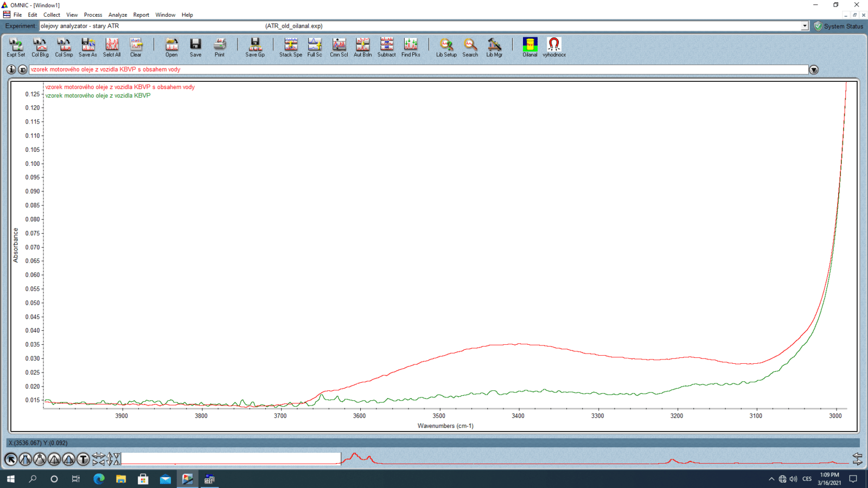The image size is (868, 488).
Task: Open the Collect menu
Action: click(x=52, y=15)
